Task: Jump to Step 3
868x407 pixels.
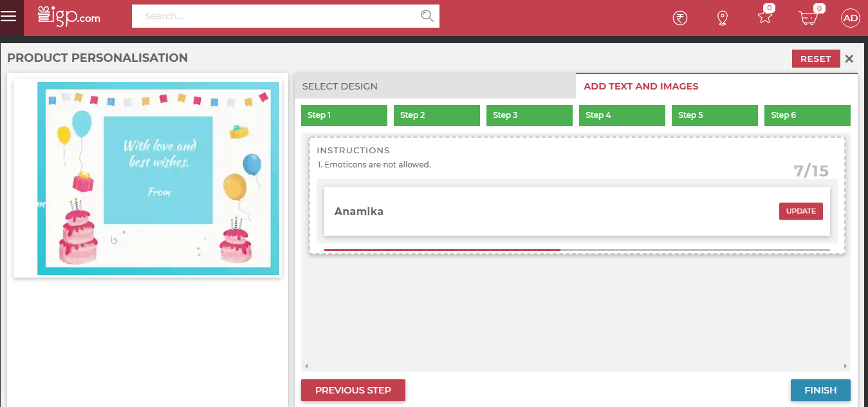Action: (x=529, y=115)
